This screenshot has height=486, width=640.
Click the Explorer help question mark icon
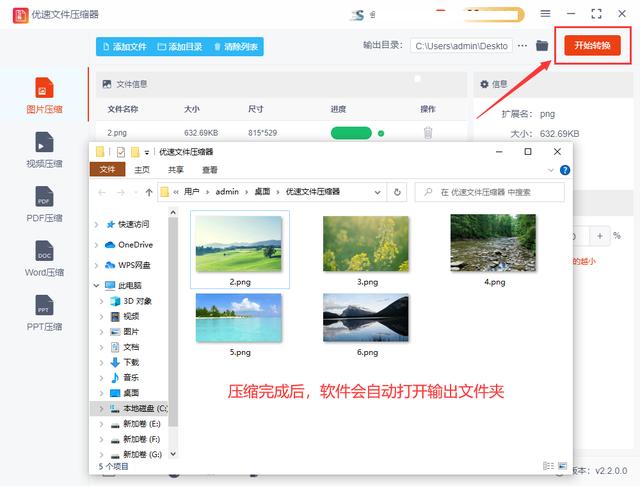point(565,170)
